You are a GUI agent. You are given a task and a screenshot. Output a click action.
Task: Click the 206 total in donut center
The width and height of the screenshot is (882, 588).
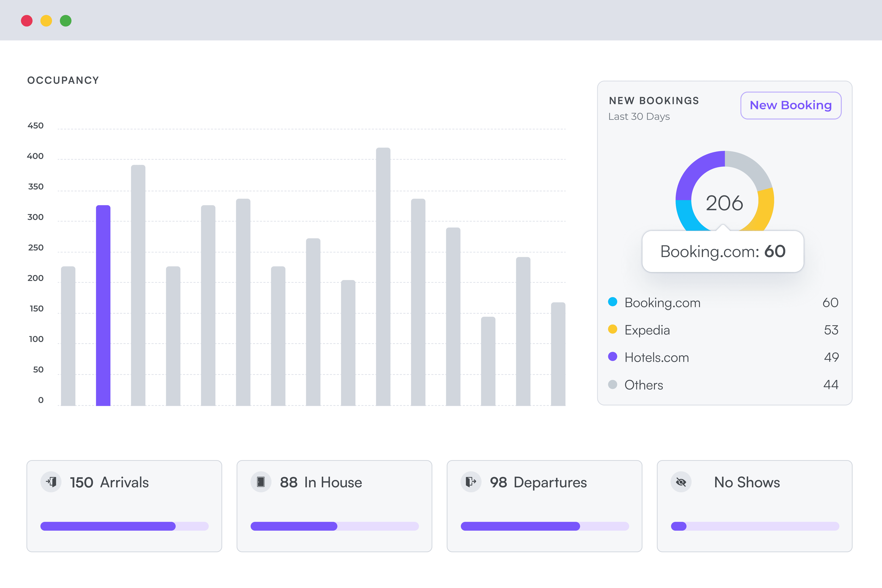coord(724,203)
